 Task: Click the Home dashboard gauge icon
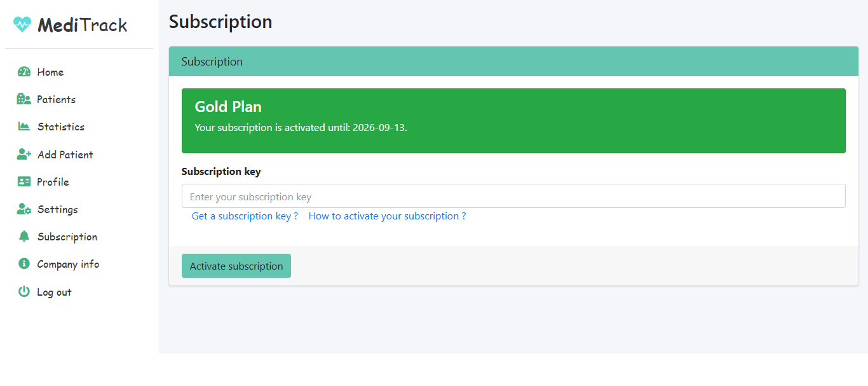24,72
